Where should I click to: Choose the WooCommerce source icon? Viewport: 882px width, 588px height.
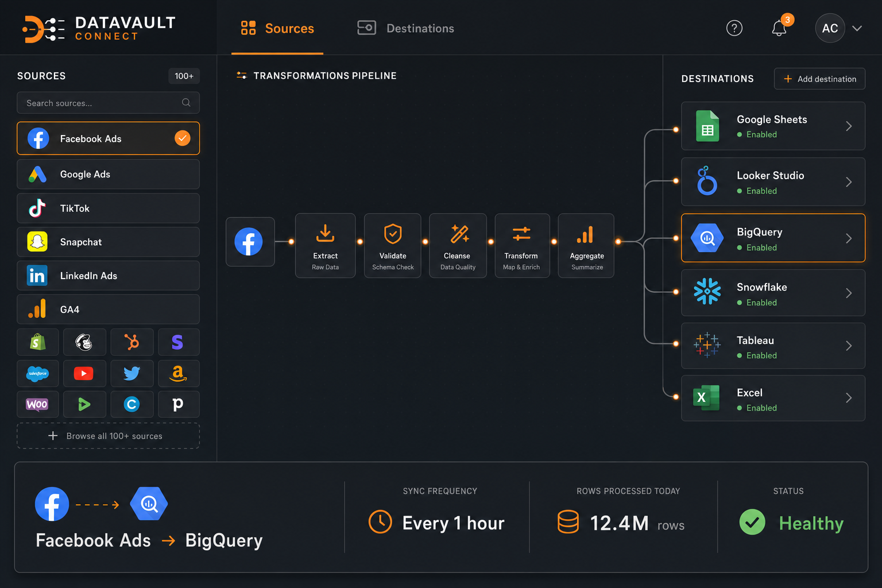(38, 404)
